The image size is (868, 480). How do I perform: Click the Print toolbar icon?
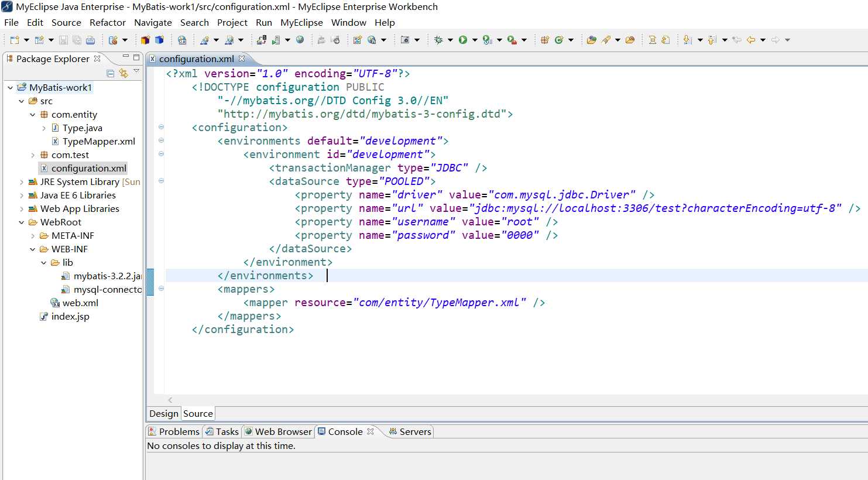tap(90, 40)
